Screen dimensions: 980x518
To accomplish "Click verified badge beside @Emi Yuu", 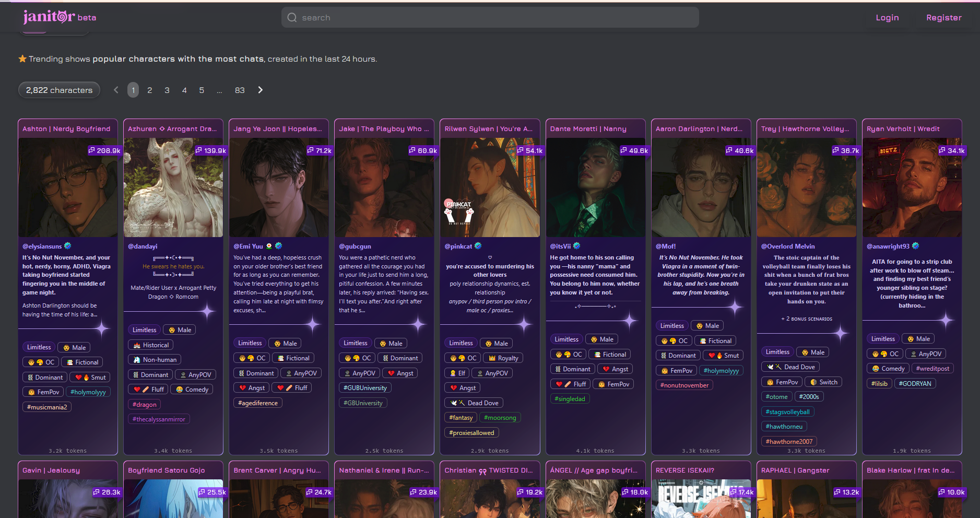I will pyautogui.click(x=279, y=246).
